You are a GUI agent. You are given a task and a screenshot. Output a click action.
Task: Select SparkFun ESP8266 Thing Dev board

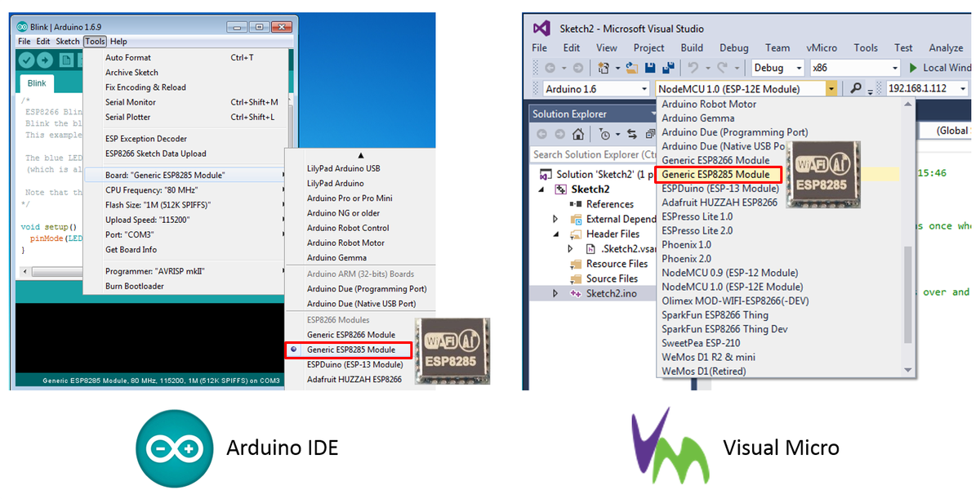724,329
